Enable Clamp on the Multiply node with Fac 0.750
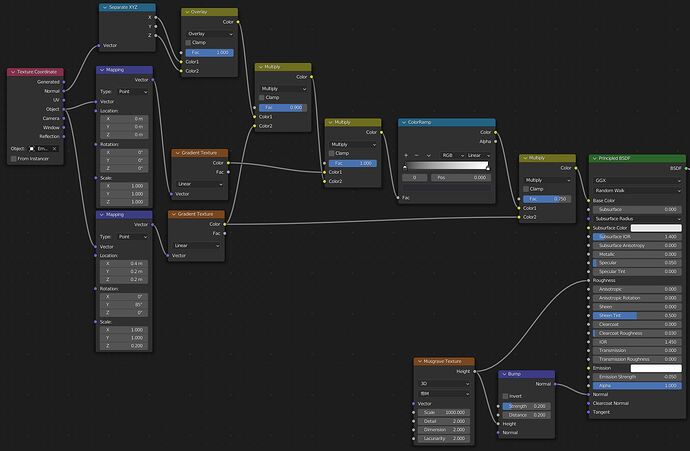 coord(526,189)
